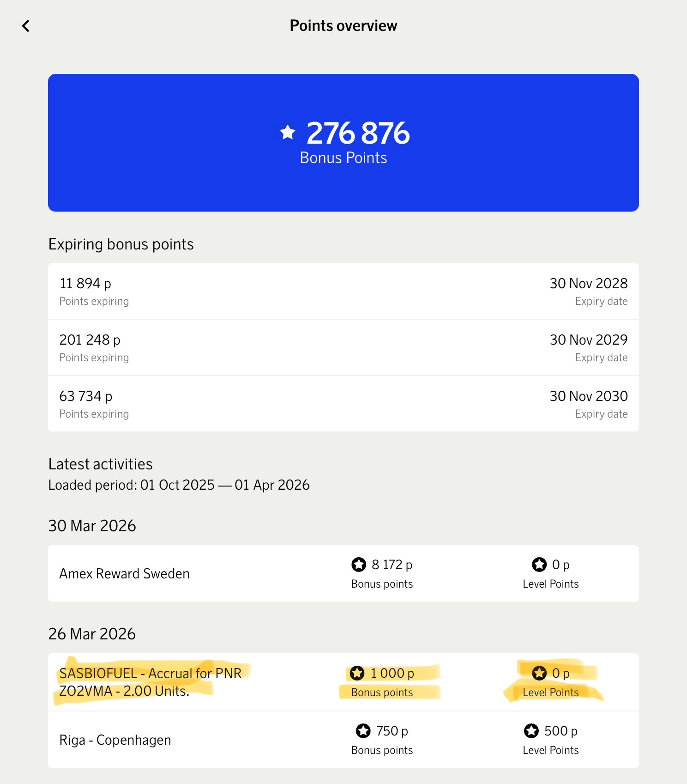
Task: Go back using the left chevron arrow
Action: pos(26,26)
